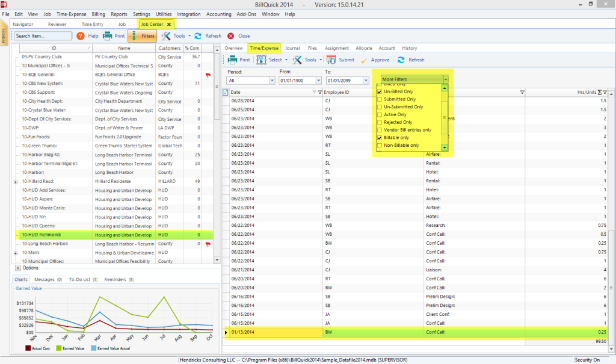Viewport: 616px width, 364px height.
Task: Click the Search Item input field
Action: pyautogui.click(x=42, y=35)
